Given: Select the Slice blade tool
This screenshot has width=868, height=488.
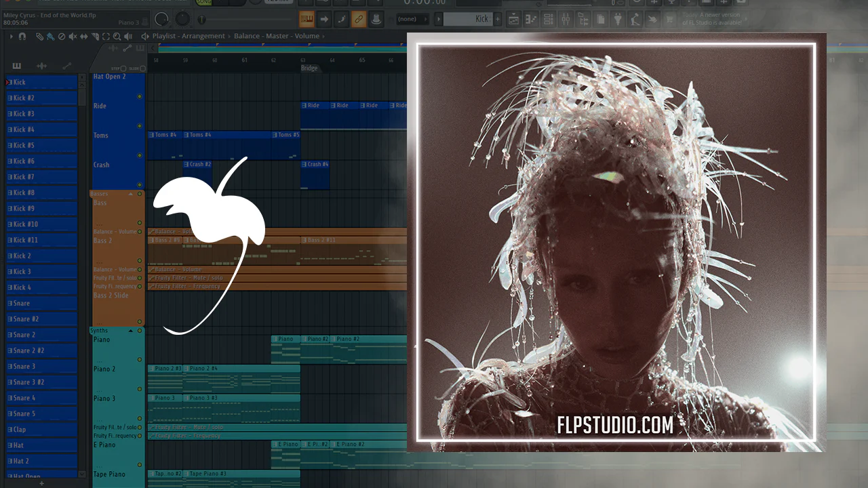Looking at the screenshot, I should [96, 36].
